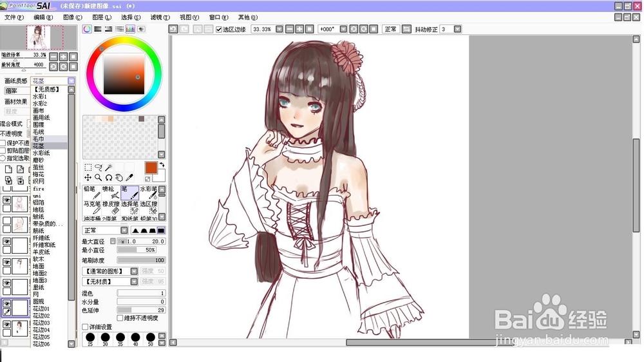Show the HSV slider panel icon
The image size is (644, 362).
(x=108, y=29)
